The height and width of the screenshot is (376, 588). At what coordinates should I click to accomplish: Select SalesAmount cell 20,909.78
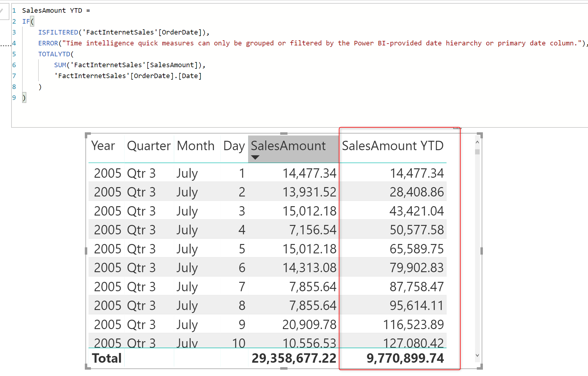pyautogui.click(x=309, y=325)
